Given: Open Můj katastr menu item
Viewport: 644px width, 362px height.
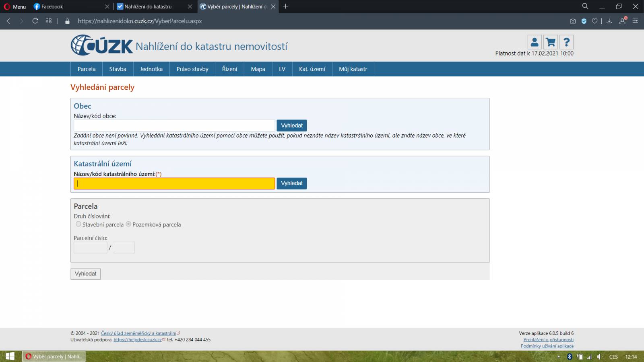Looking at the screenshot, I should tap(353, 69).
